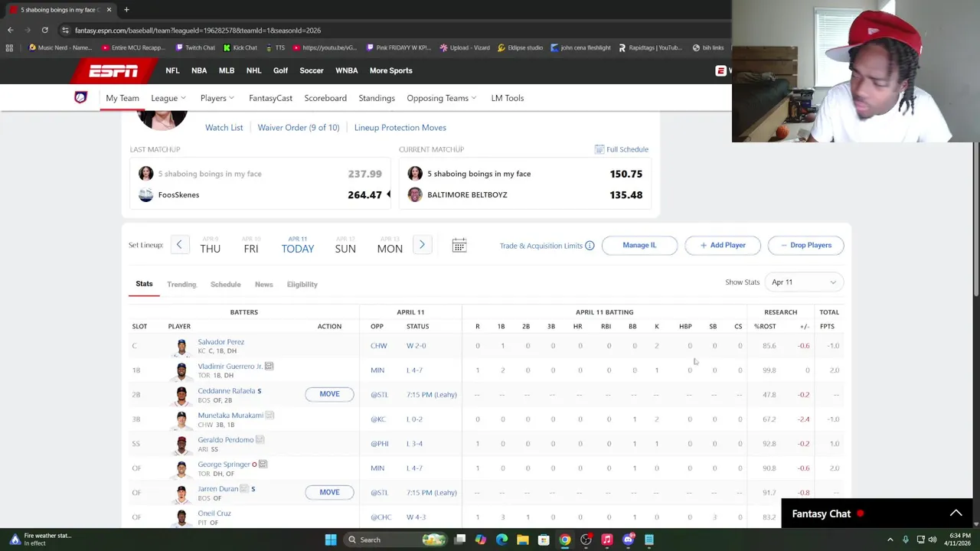
Task: Switch to the News tab
Action: coord(263,284)
